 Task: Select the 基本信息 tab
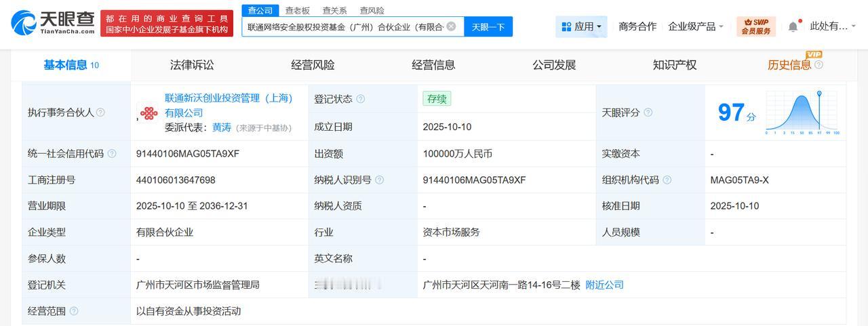[x=71, y=65]
